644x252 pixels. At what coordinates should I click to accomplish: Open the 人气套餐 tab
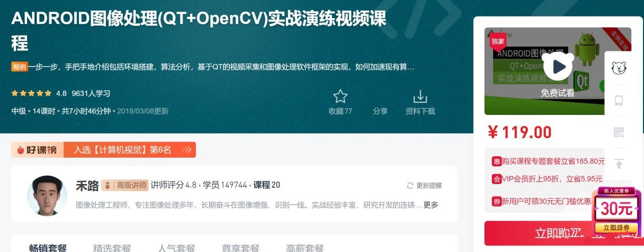click(177, 247)
